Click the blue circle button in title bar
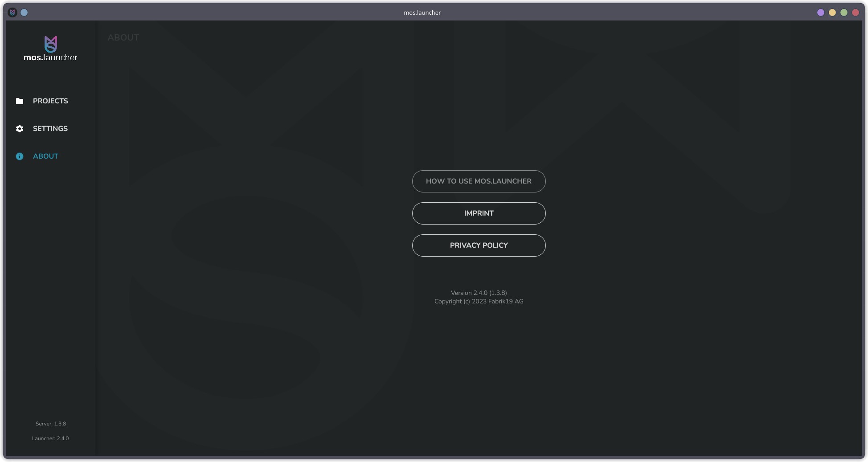Image resolution: width=868 pixels, height=462 pixels. (x=25, y=12)
